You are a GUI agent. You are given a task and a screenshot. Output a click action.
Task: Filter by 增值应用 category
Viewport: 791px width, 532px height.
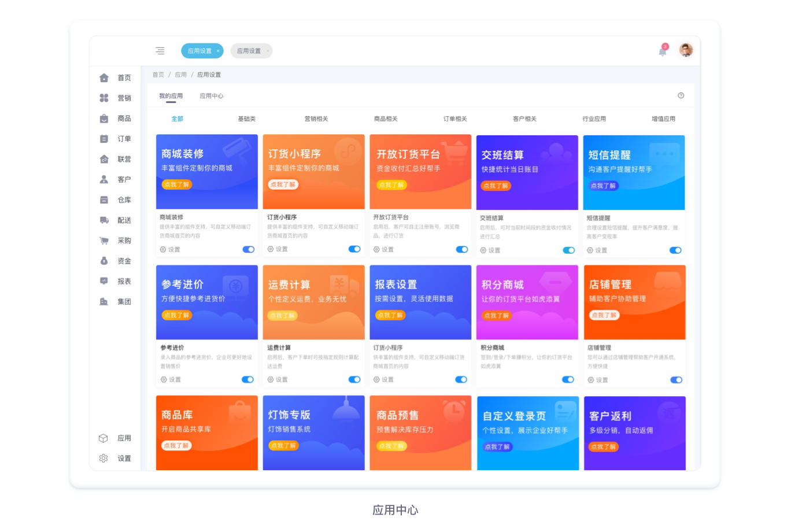[663, 119]
